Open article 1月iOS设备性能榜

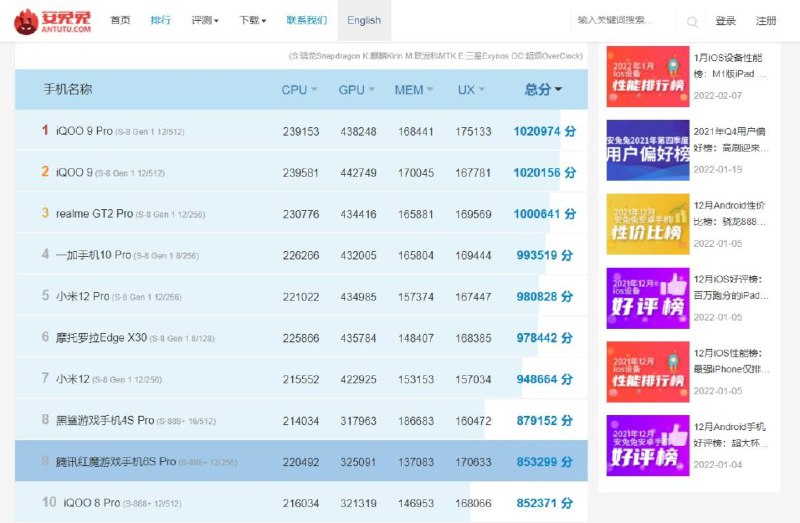(x=730, y=66)
